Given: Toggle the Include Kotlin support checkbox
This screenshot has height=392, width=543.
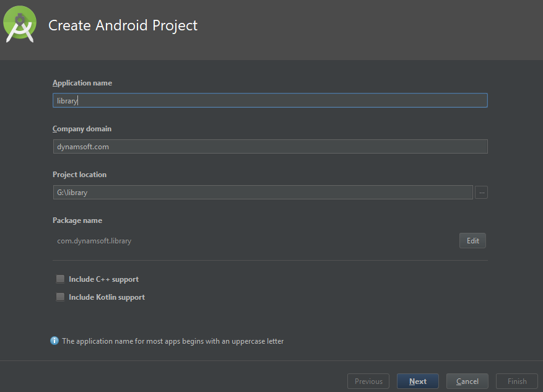Looking at the screenshot, I should click(x=61, y=297).
